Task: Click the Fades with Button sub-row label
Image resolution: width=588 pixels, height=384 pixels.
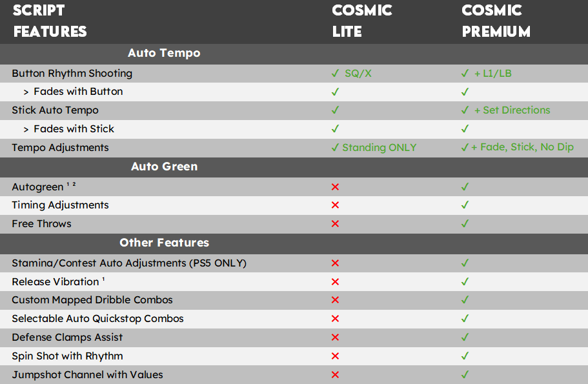Action: (x=78, y=92)
